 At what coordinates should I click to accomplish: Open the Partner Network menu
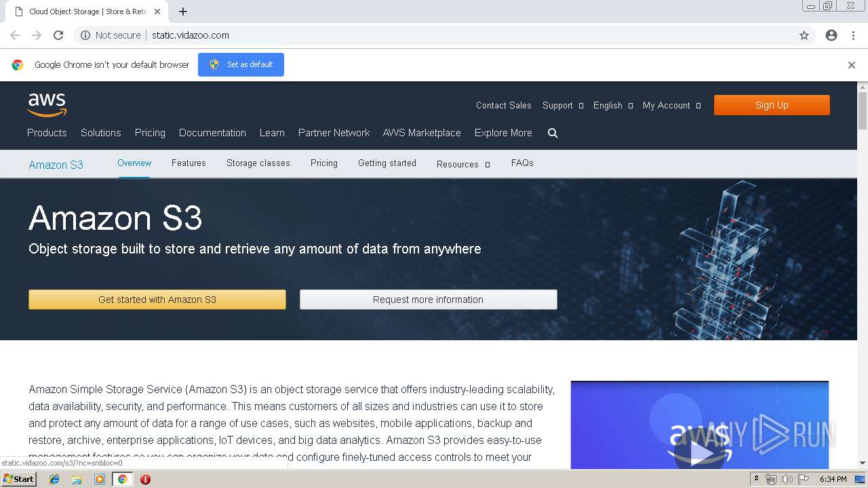pyautogui.click(x=334, y=133)
